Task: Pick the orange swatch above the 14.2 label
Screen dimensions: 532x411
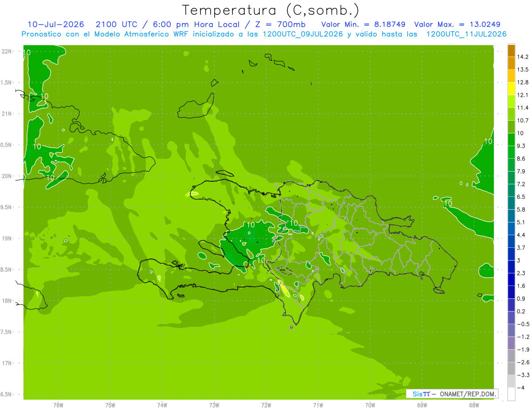Action: click(x=511, y=51)
